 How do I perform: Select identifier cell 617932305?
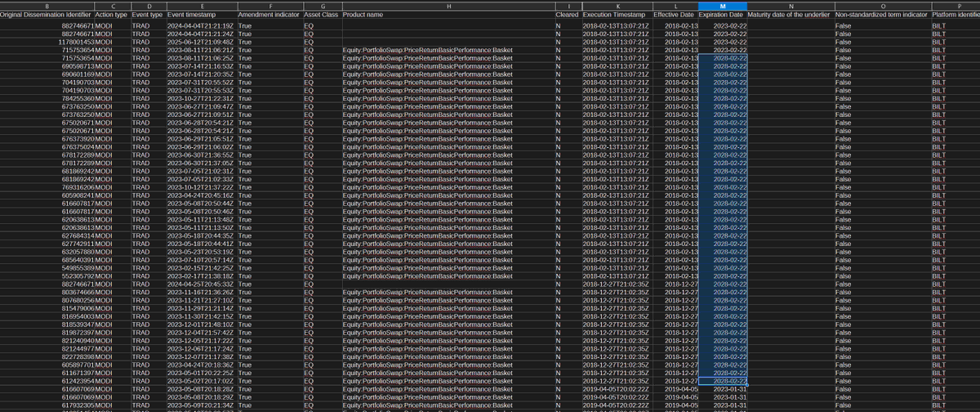47,405
